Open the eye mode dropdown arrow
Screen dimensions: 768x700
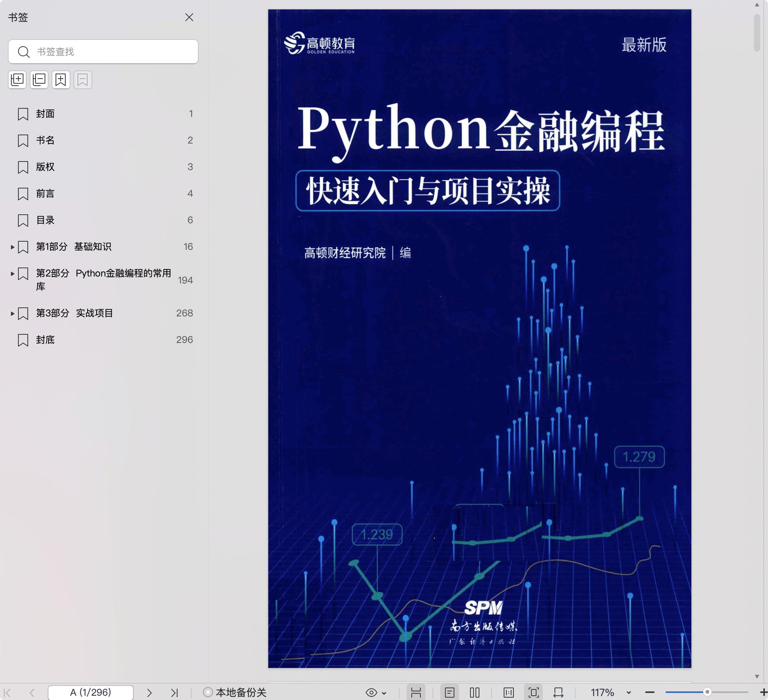coord(384,693)
